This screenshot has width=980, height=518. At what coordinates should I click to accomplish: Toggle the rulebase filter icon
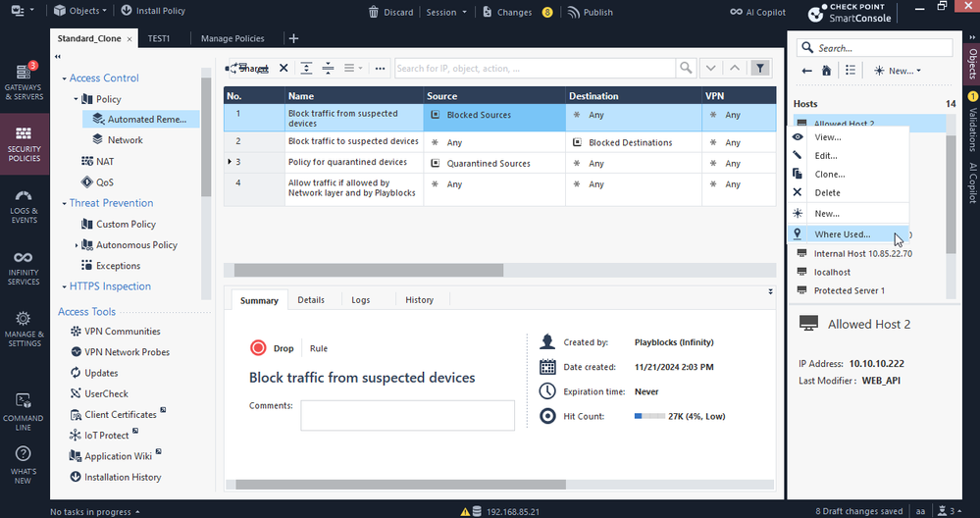[760, 68]
